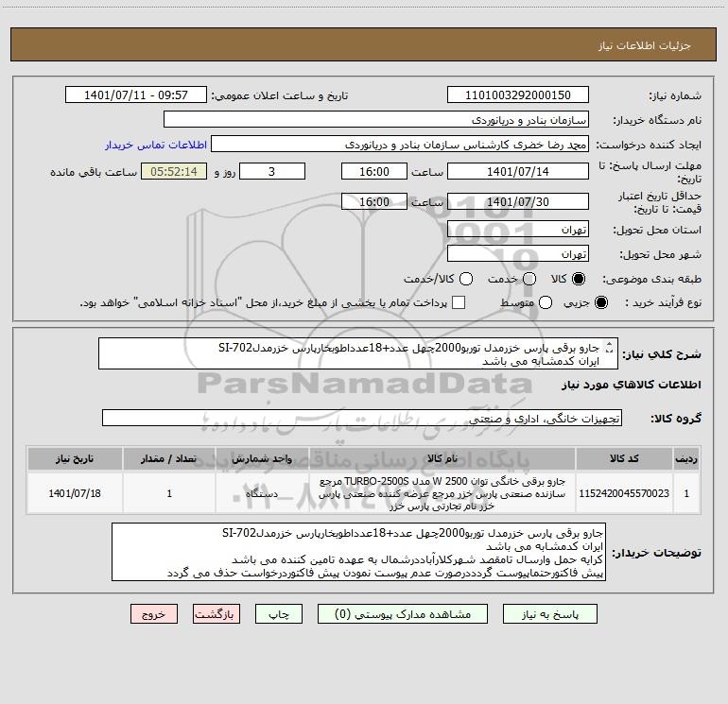Image resolution: width=728 pixels, height=704 pixels.
Task: Click مشاهده مدارک پیوستی (0) button
Action: (403, 614)
